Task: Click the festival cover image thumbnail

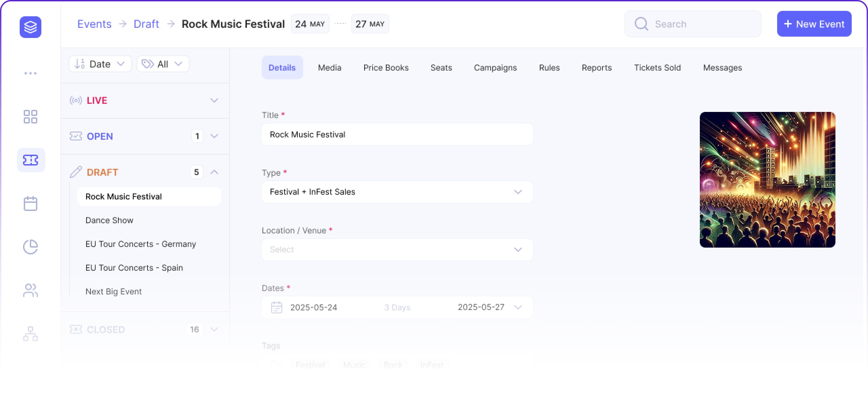Action: point(767,180)
